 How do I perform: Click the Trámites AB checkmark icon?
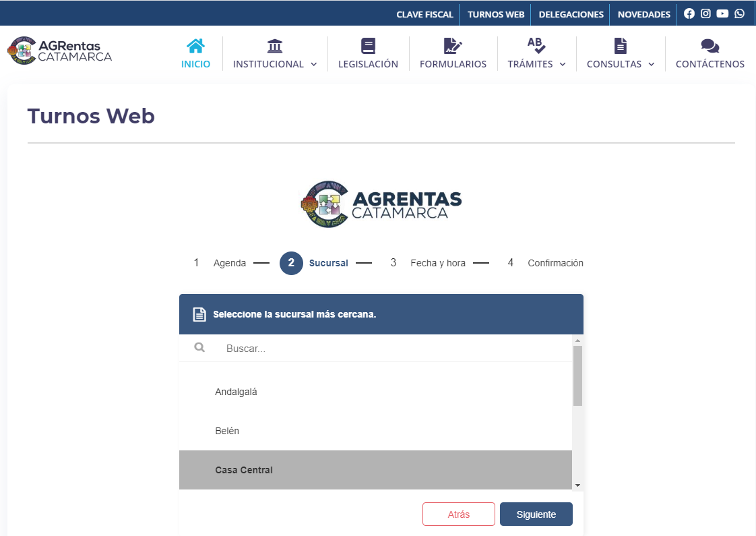click(x=536, y=46)
